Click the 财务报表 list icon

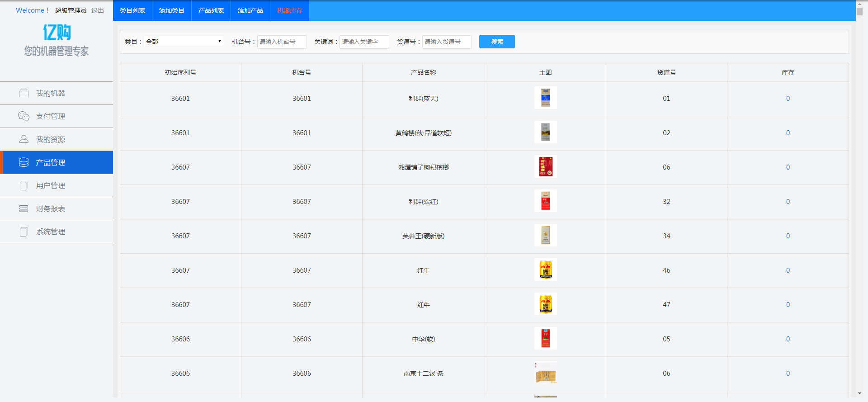coord(24,208)
